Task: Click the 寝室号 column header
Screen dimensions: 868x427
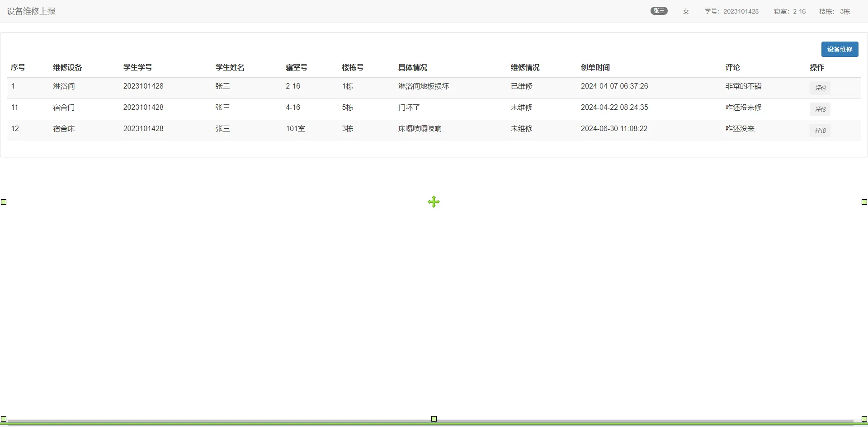Action: [297, 67]
